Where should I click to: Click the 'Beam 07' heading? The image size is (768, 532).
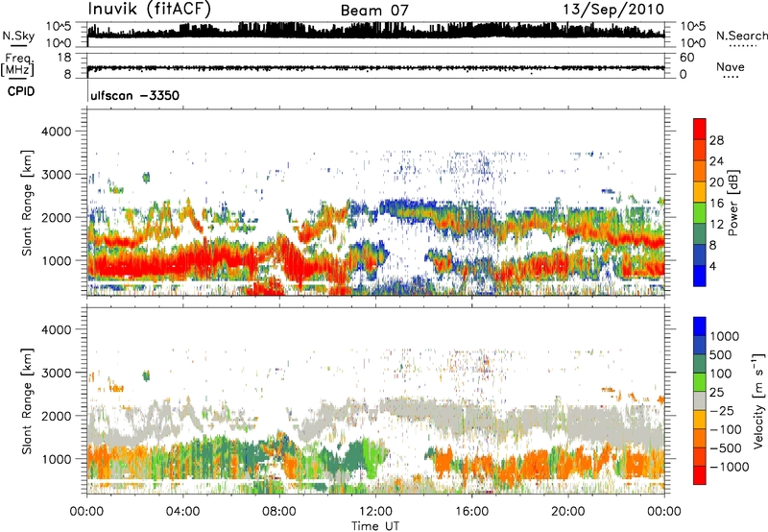point(374,11)
